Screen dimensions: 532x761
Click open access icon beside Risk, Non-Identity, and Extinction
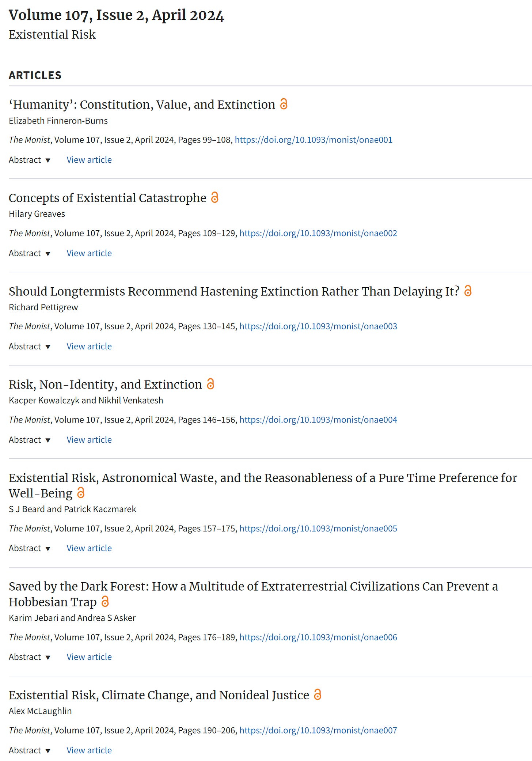pyautogui.click(x=210, y=384)
